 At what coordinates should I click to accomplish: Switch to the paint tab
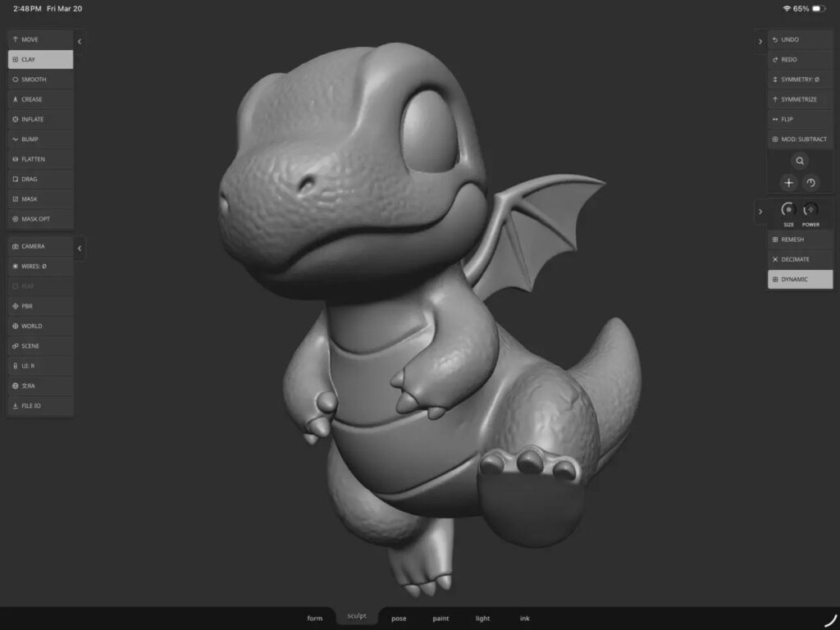[x=441, y=618]
